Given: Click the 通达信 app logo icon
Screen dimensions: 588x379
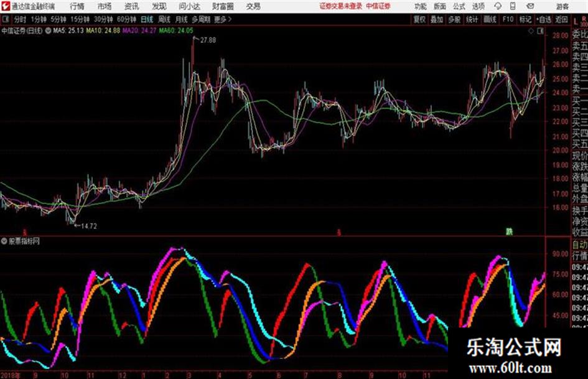Looking at the screenshot, I should click(x=6, y=6).
